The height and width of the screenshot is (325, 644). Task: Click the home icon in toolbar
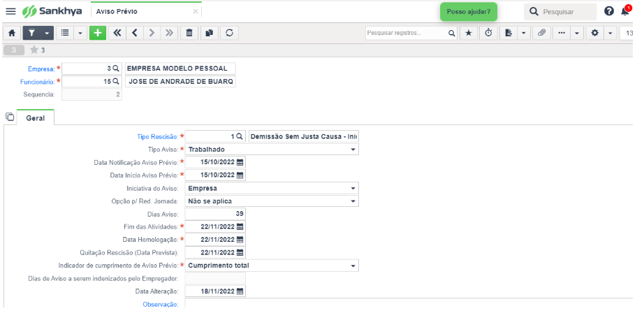12,33
